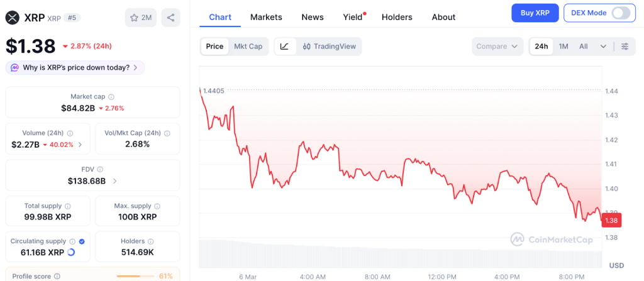Image resolution: width=644 pixels, height=281 pixels.
Task: Open the Markets tab
Action: pyautogui.click(x=266, y=17)
